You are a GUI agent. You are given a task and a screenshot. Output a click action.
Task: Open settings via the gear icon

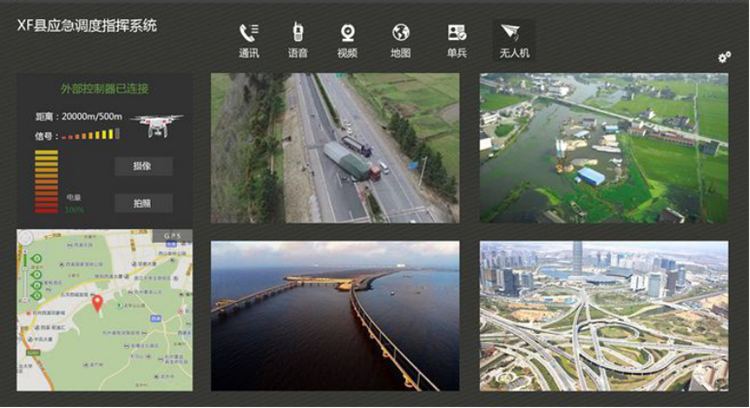click(724, 57)
